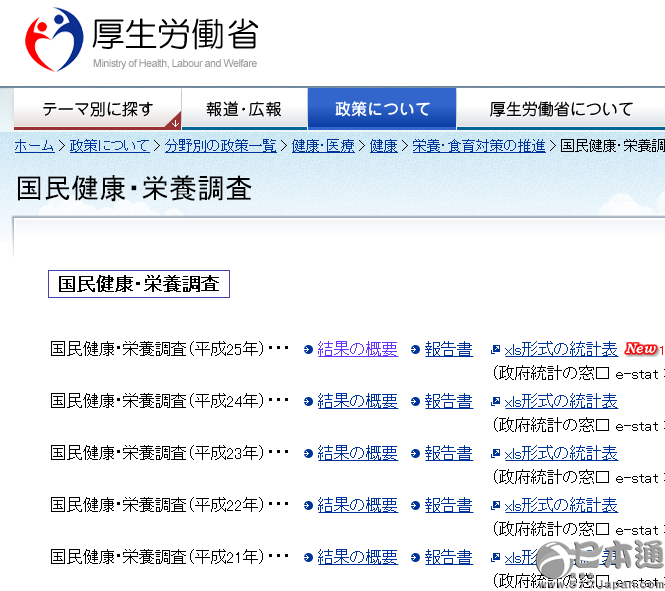Click the arrow bullet beside 平成21年 結果の概要
Viewport: 665px width, 591px height.
pos(308,558)
